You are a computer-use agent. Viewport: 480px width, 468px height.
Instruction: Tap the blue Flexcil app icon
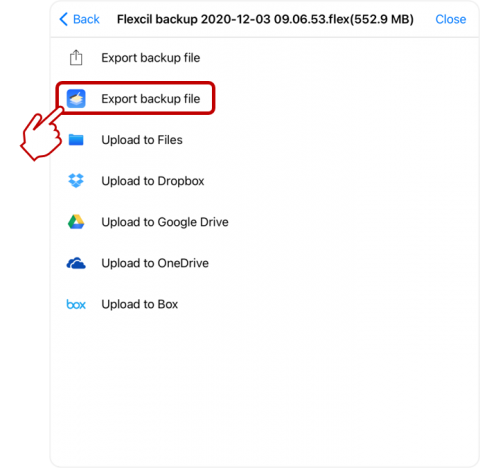[76, 99]
